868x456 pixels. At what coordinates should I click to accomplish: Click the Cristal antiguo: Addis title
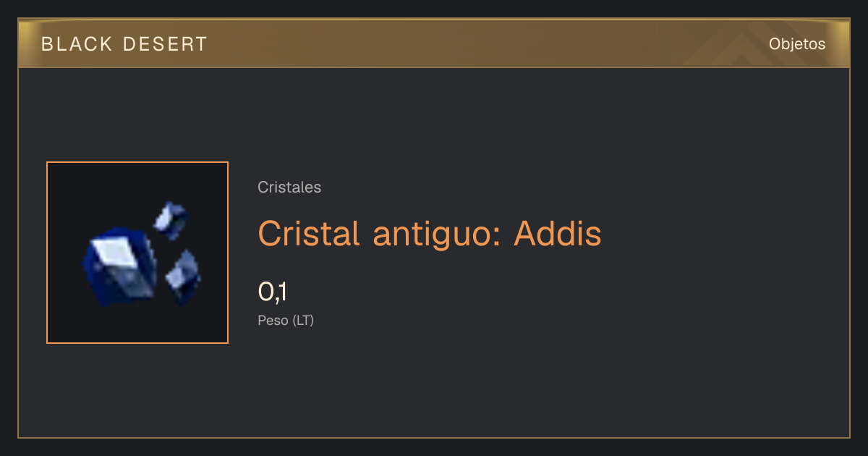tap(430, 233)
